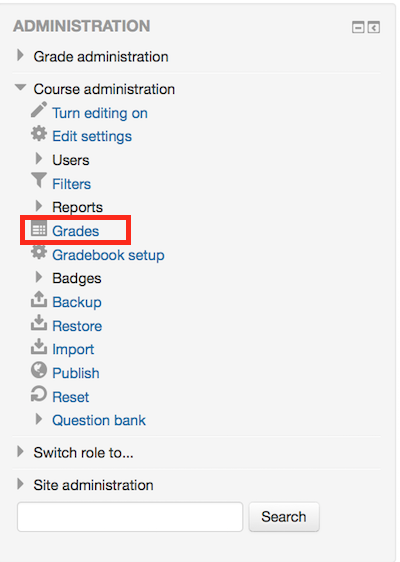Open the Question bank link
The image size is (400, 562).
99,420
